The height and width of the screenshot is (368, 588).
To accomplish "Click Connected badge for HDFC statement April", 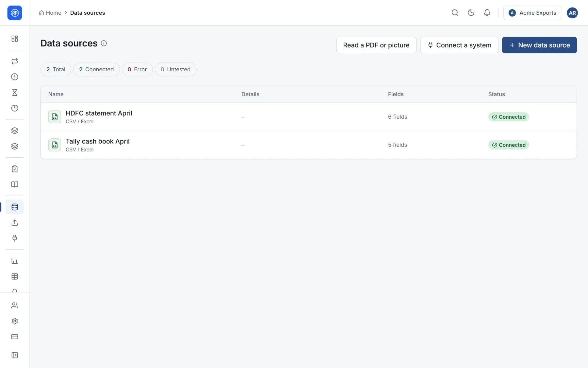I will 509,117.
